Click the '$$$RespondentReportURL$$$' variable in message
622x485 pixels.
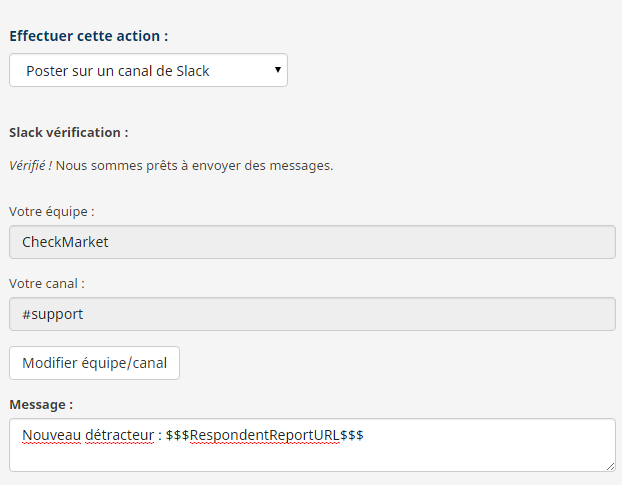[x=265, y=435]
